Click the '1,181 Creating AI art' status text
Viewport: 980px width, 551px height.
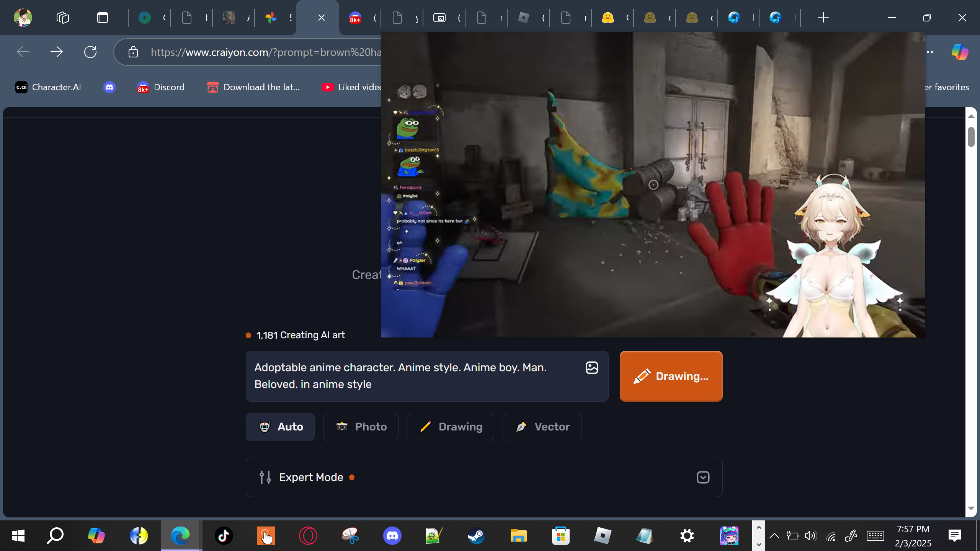pos(301,335)
